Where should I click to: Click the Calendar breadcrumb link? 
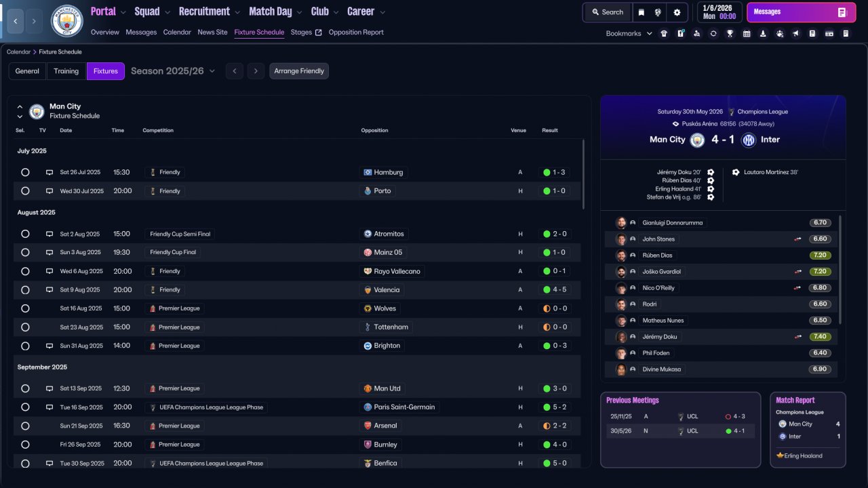[18, 52]
